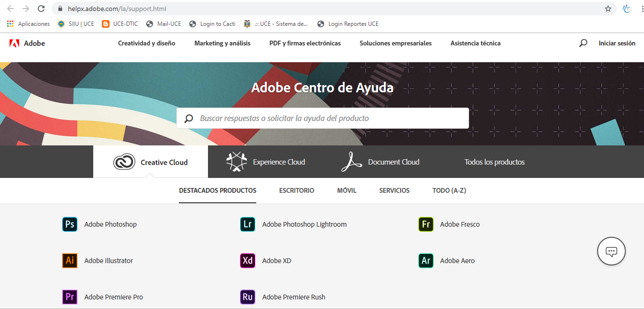Click the browser back arrow

11,9
